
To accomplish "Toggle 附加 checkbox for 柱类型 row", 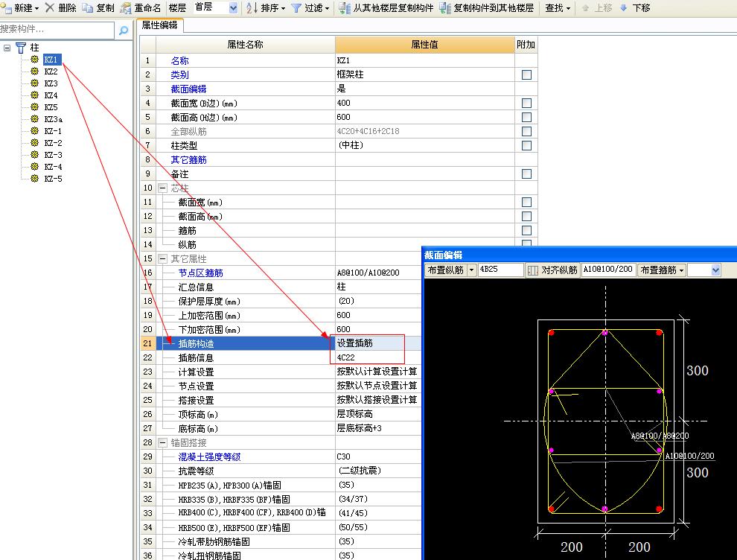I will tap(526, 145).
